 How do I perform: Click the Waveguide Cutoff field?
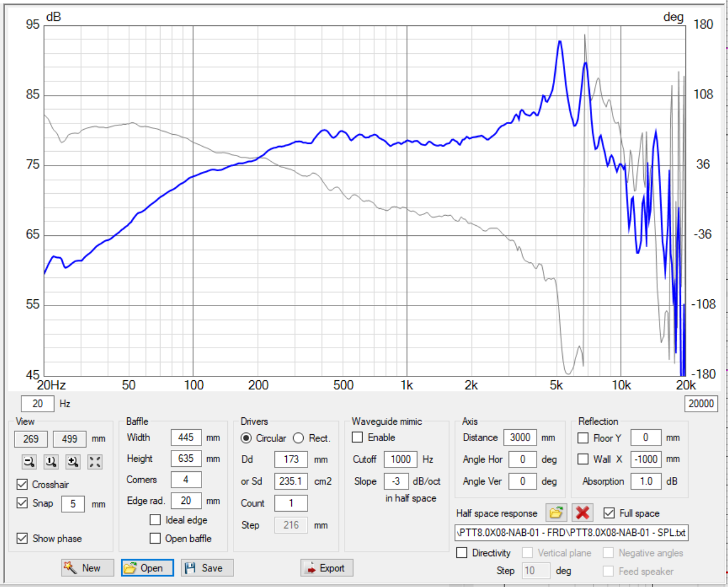click(400, 459)
